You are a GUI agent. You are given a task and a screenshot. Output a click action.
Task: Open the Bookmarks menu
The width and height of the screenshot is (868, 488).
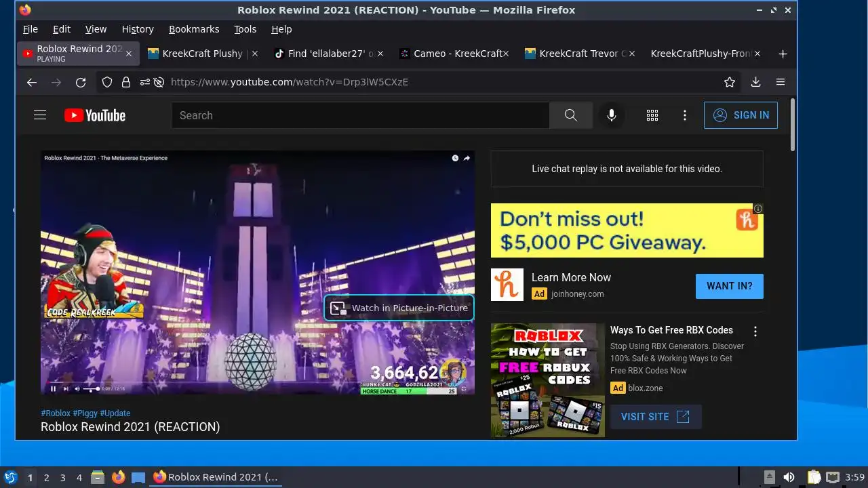194,29
